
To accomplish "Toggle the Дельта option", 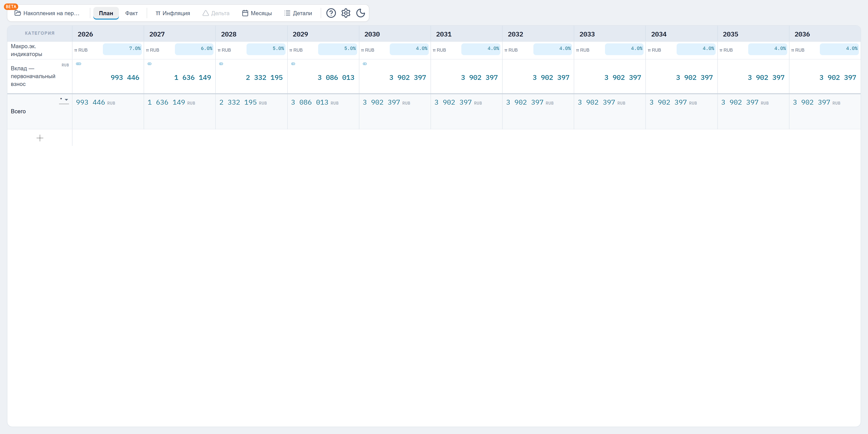I will coord(216,13).
